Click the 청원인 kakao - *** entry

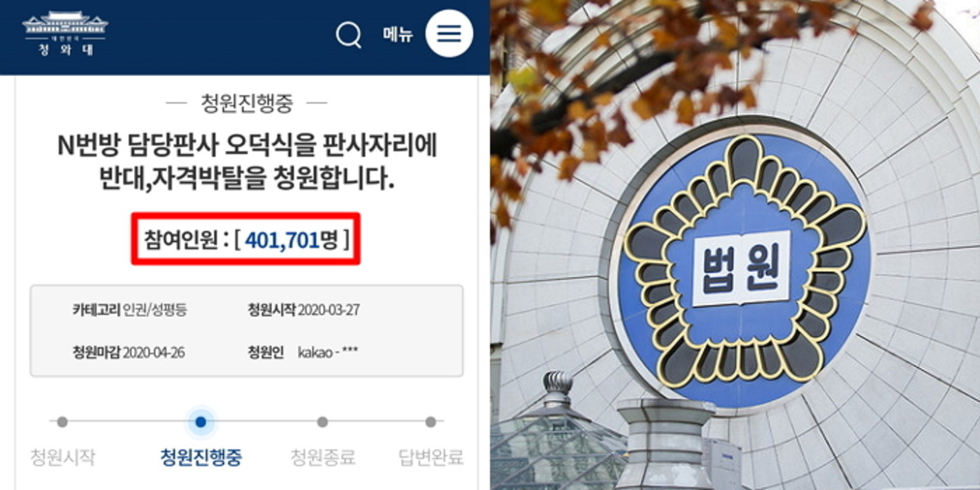[x=302, y=353]
